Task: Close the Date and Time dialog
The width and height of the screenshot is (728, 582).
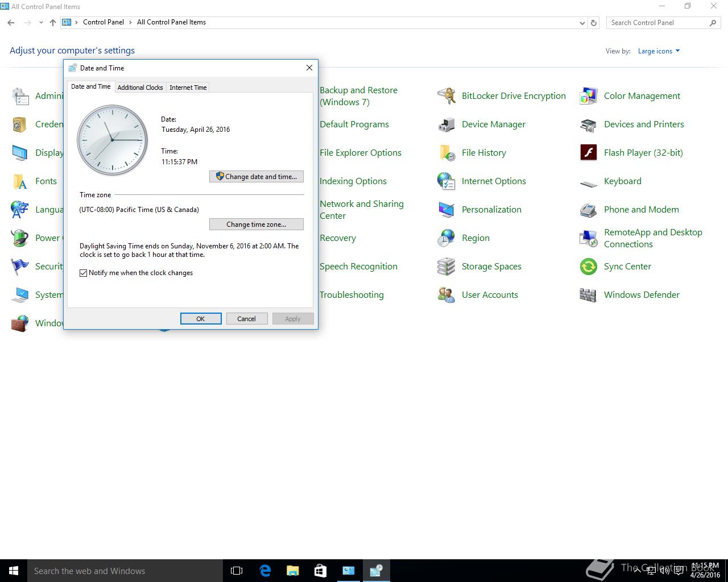Action: point(309,68)
